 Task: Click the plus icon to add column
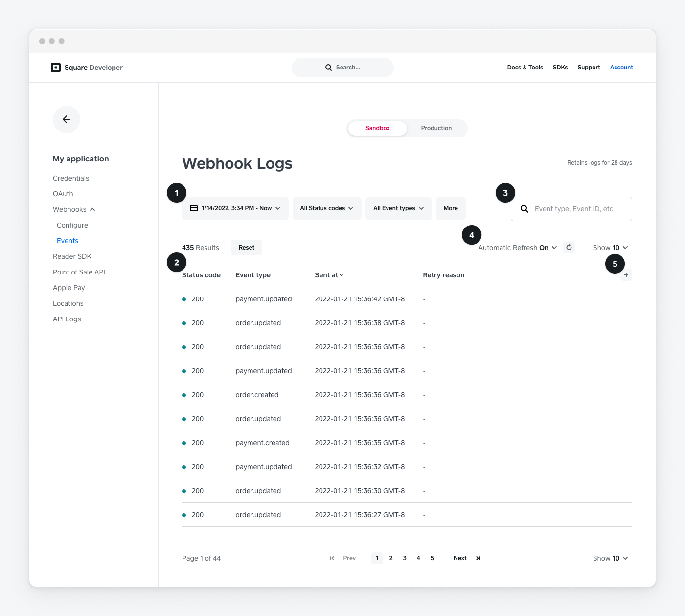[626, 275]
